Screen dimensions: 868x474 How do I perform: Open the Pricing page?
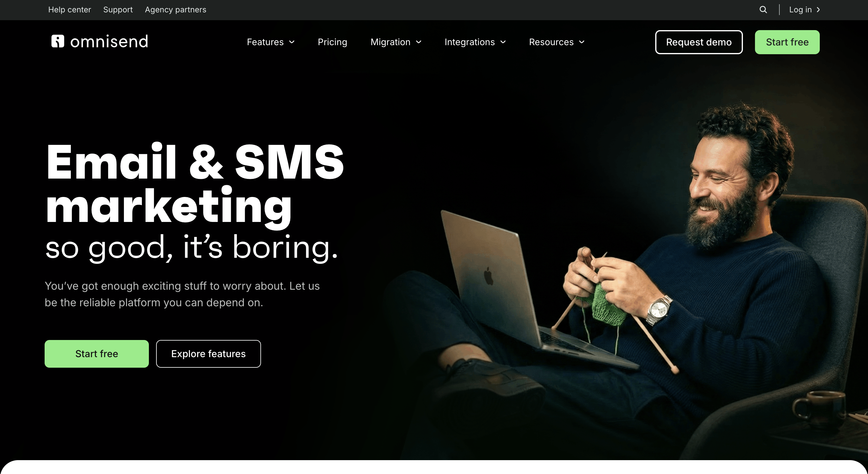[332, 42]
